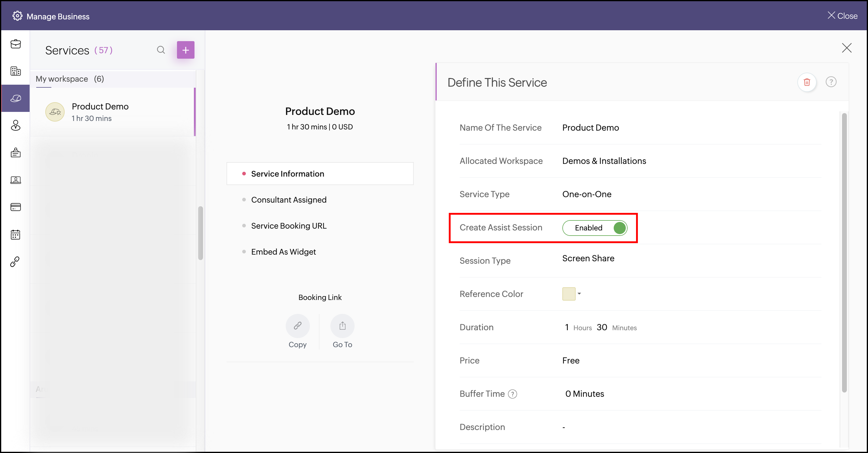Expand the Reference Color dropdown arrow

click(579, 293)
